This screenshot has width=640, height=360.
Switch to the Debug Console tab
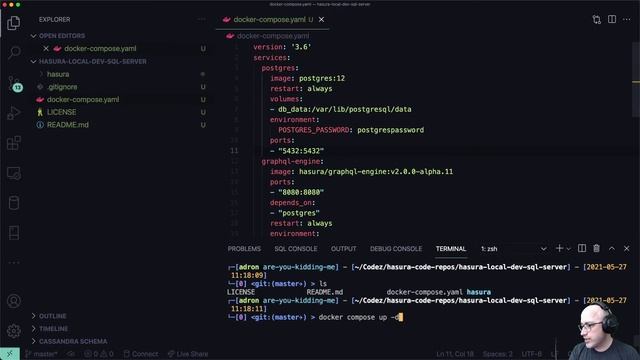coord(396,249)
